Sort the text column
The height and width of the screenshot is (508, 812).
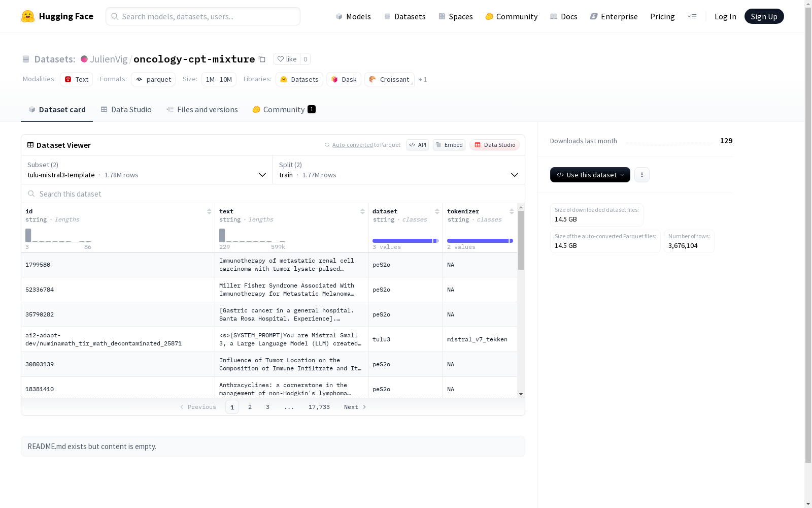362,211
